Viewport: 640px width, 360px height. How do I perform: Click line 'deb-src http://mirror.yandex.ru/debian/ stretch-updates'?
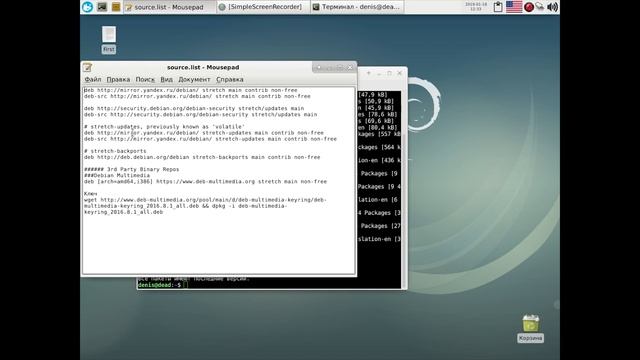210,139
